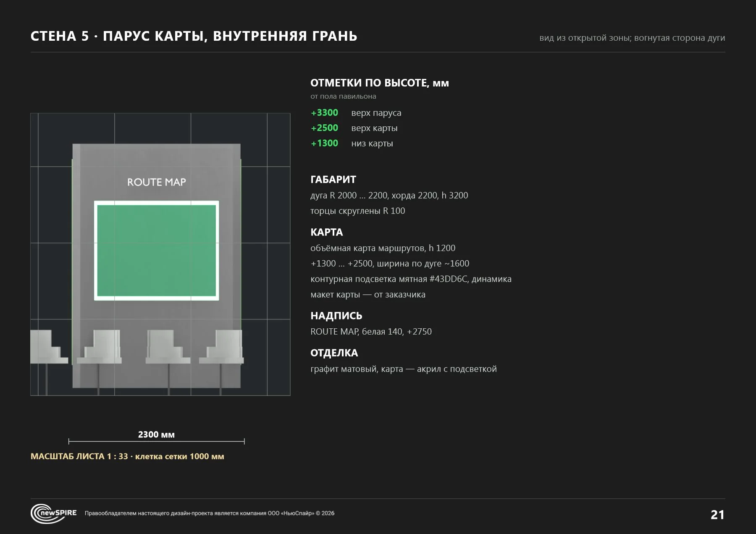Viewport: 756px width, 534px height.
Task: Click the "НАДПИСЬ" section heading
Action: pos(336,316)
